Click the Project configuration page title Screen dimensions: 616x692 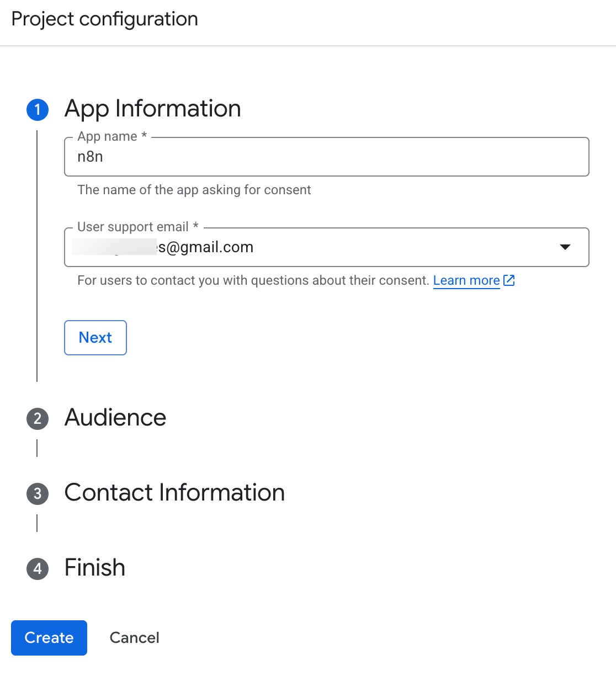click(x=105, y=19)
